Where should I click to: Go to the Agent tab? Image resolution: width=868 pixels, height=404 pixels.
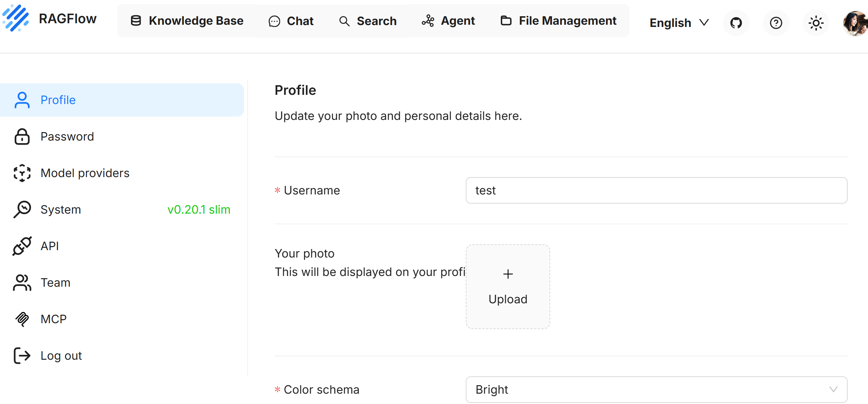448,21
